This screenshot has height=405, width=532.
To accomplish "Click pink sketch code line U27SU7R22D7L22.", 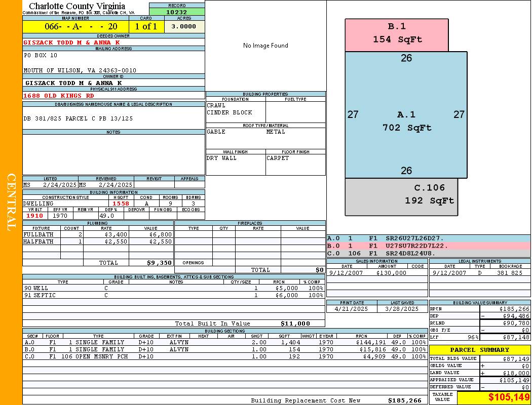I will pyautogui.click(x=416, y=246).
